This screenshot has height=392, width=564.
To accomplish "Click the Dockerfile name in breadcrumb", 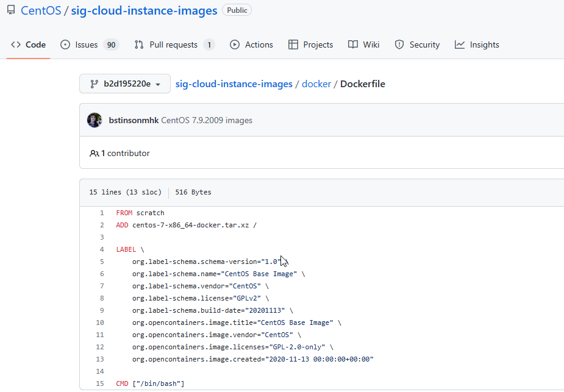I will [x=363, y=84].
